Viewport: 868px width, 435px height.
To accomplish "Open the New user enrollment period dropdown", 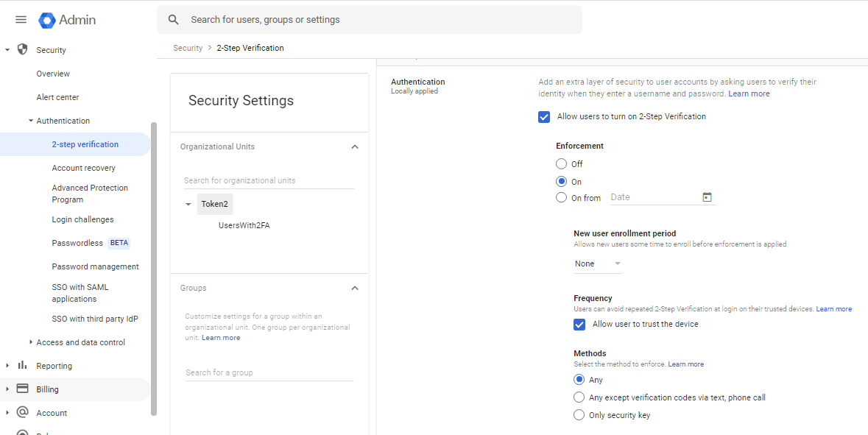I will pos(598,264).
